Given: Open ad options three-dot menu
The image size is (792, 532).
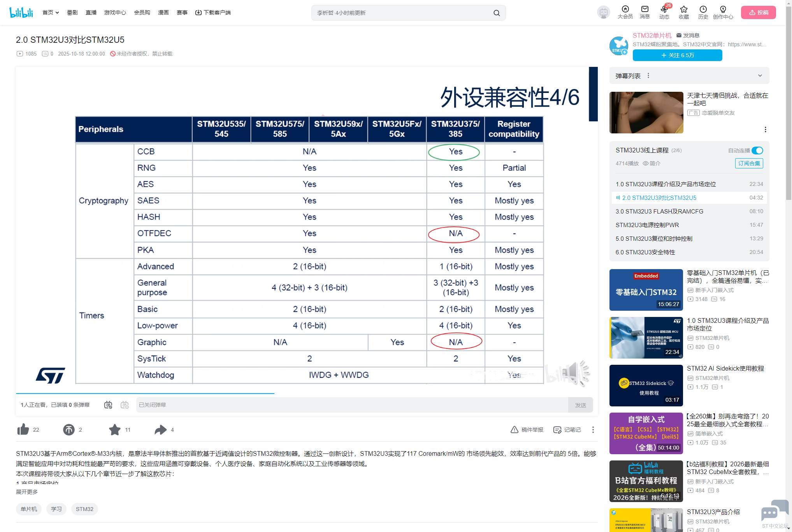Looking at the screenshot, I should [765, 129].
